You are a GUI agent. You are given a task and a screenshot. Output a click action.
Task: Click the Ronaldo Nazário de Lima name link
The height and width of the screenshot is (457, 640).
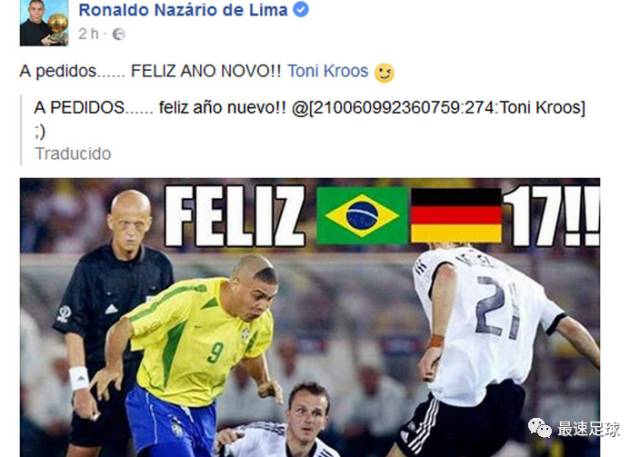[183, 10]
